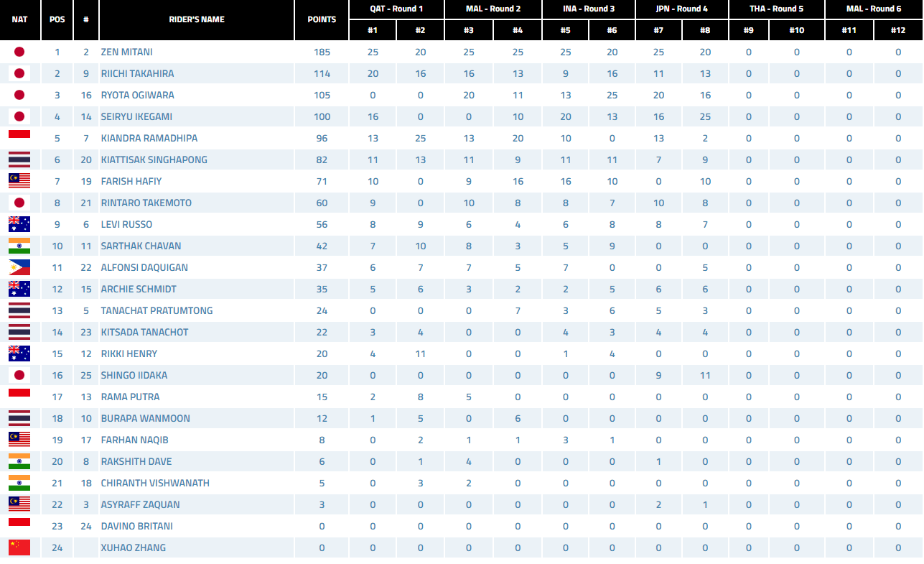Click the Philippines flag next to Alfonsi Daquigan

19,267
